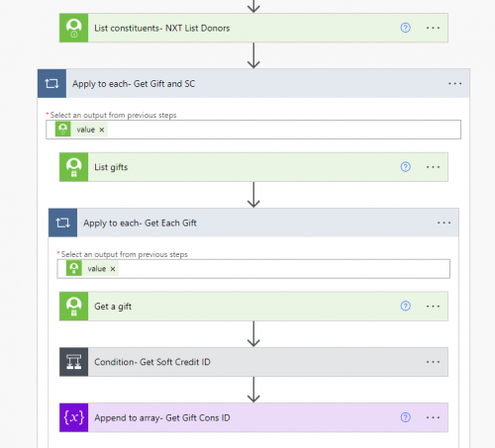The height and width of the screenshot is (448, 495).
Task: Open help for Append to array- Get Gift Cons ID
Action: (x=405, y=417)
